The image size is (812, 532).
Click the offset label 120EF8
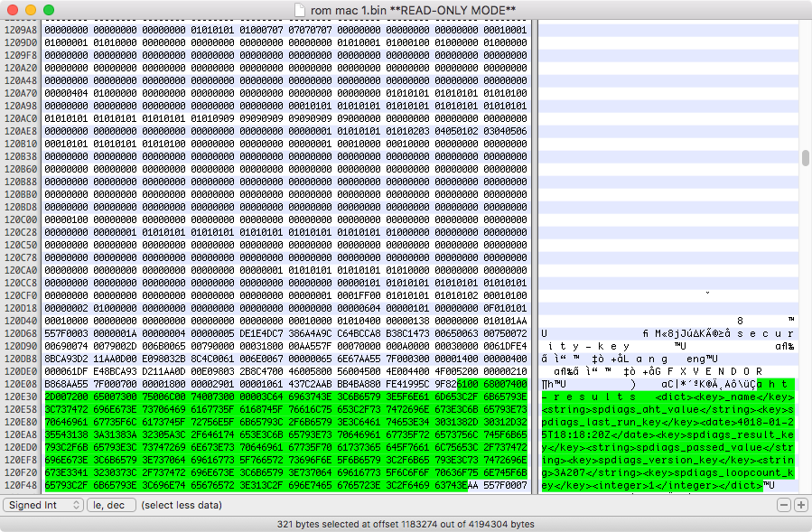coord(21,460)
